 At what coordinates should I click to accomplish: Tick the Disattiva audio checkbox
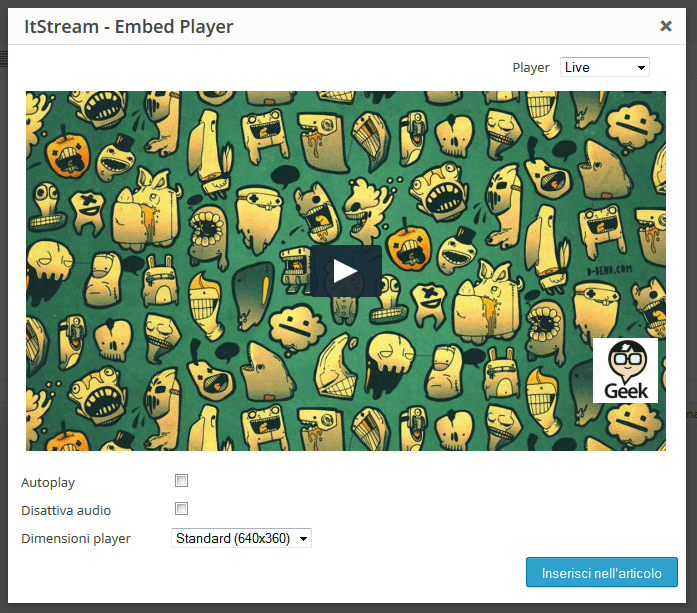pos(181,509)
